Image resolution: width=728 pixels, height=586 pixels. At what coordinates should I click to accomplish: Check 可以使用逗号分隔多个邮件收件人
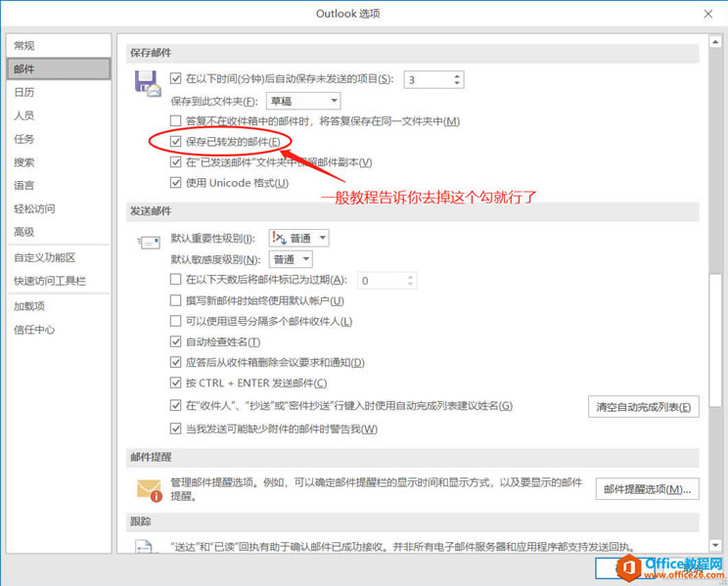click(x=175, y=321)
